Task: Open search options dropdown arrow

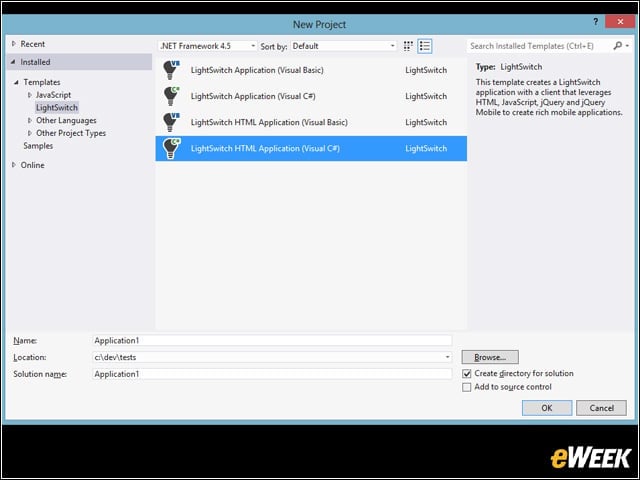Action: tap(627, 46)
